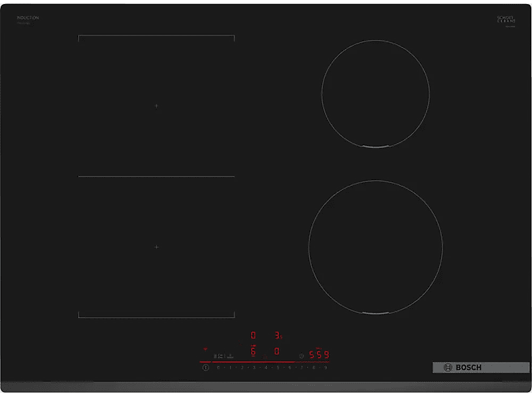
Task: Select the rear-left zone display showing 0
Action: [254, 335]
